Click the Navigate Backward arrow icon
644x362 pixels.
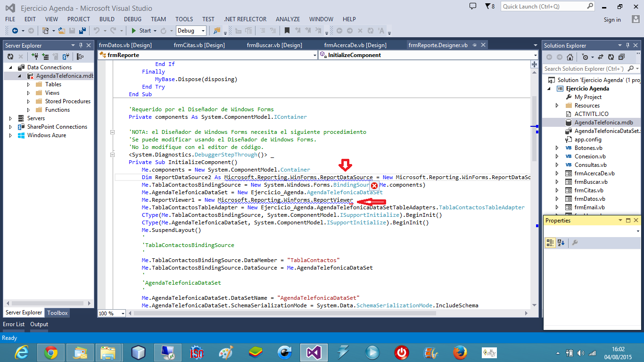coord(15,31)
